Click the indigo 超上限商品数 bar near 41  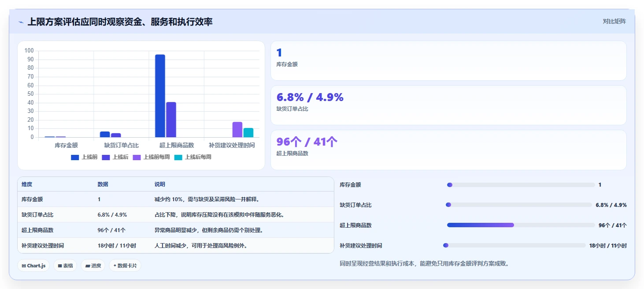coord(171,120)
